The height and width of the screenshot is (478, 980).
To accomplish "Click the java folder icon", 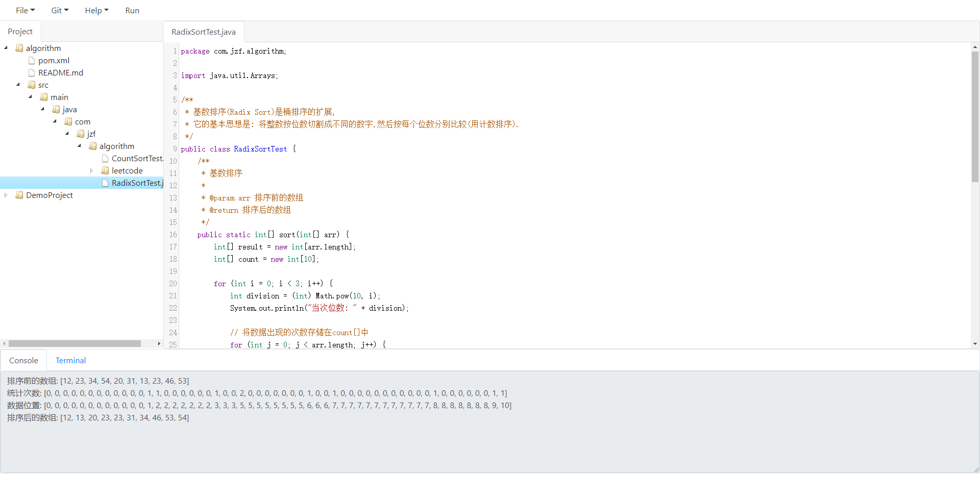I will 56,109.
